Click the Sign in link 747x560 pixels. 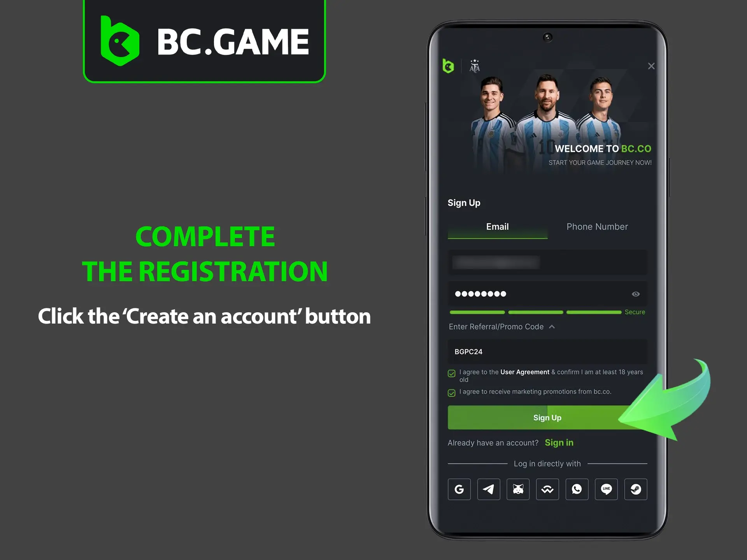(559, 443)
